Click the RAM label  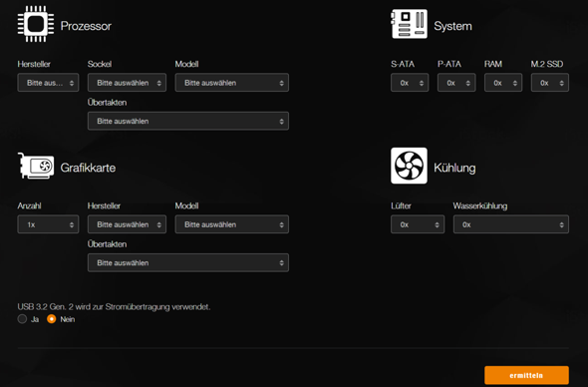492,64
